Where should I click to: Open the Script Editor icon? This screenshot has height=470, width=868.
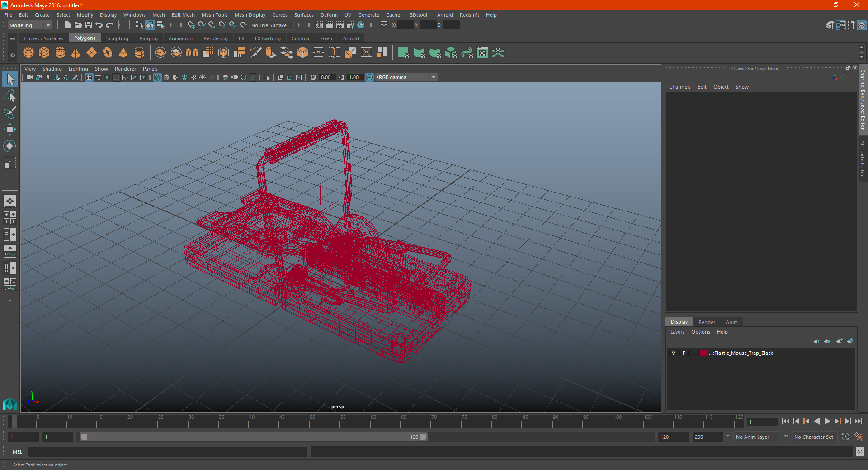[860, 451]
